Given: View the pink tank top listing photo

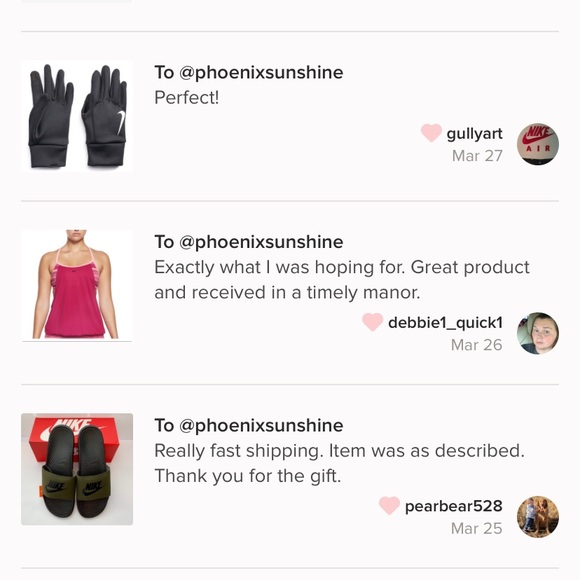Looking at the screenshot, I should point(77,285).
